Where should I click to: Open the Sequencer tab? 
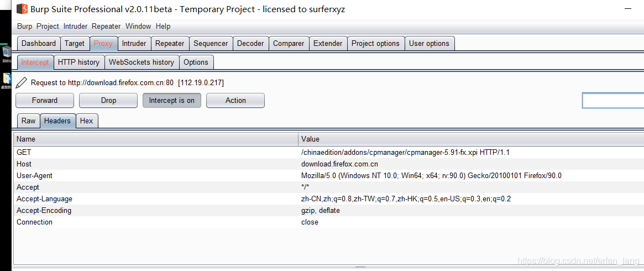(x=211, y=44)
